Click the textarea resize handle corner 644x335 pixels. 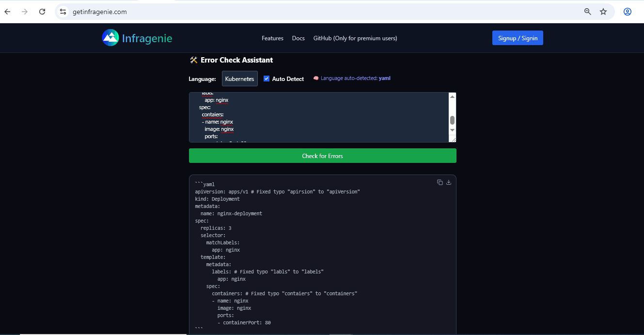[453, 139]
